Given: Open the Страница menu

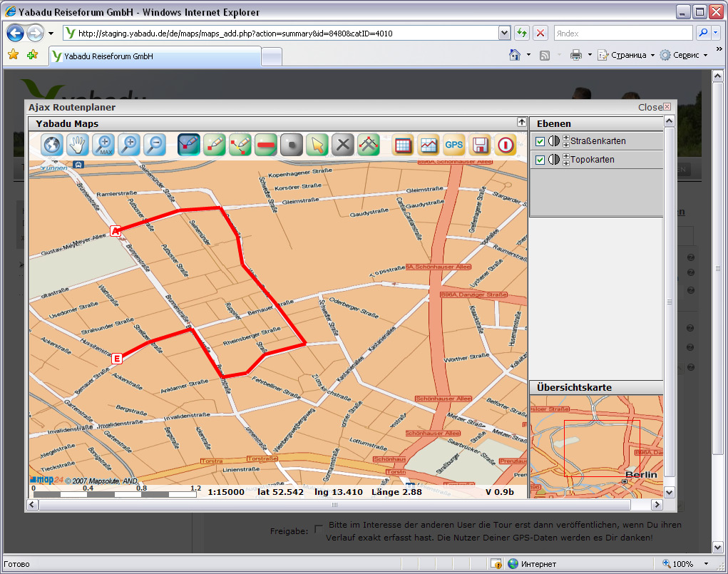Looking at the screenshot, I should (626, 55).
